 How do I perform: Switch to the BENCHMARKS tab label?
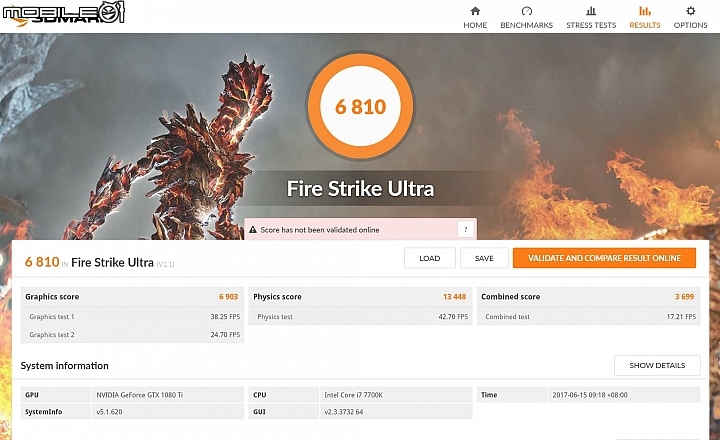(x=526, y=25)
